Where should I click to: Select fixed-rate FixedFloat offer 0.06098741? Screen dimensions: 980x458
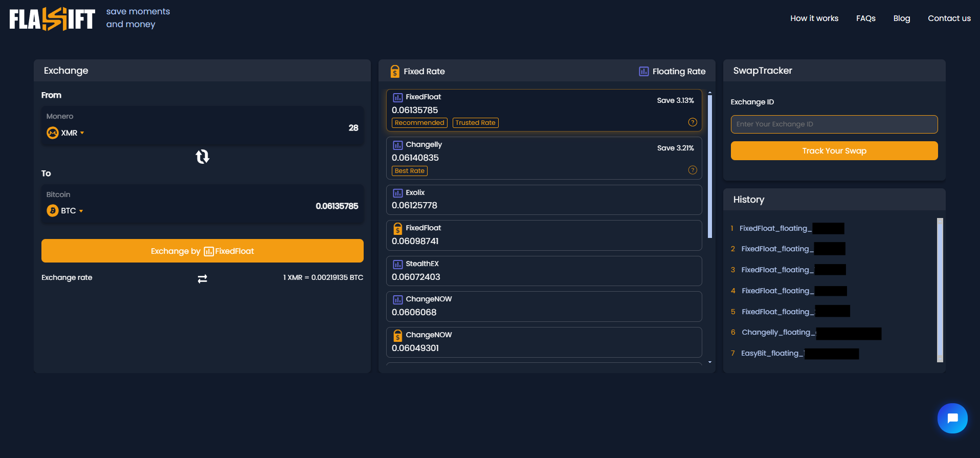pyautogui.click(x=544, y=235)
